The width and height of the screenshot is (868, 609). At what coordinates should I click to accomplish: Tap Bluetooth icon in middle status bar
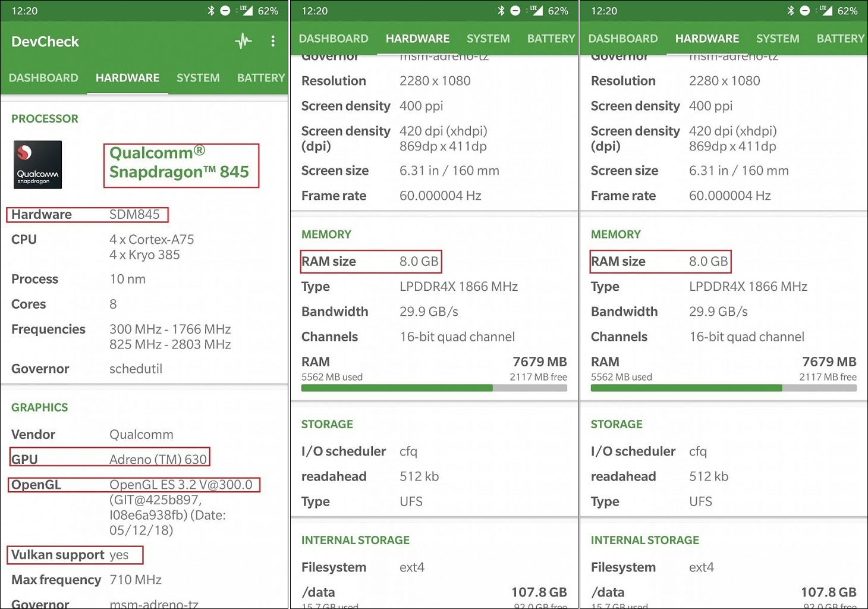coord(501,11)
